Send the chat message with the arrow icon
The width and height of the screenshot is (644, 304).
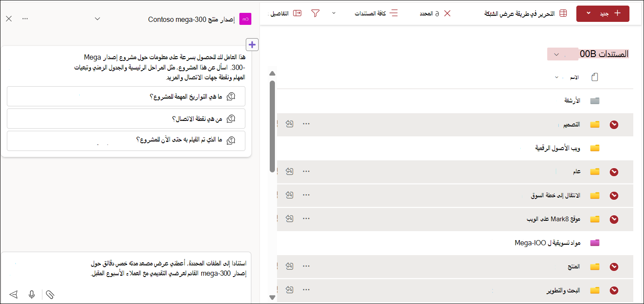tap(14, 295)
